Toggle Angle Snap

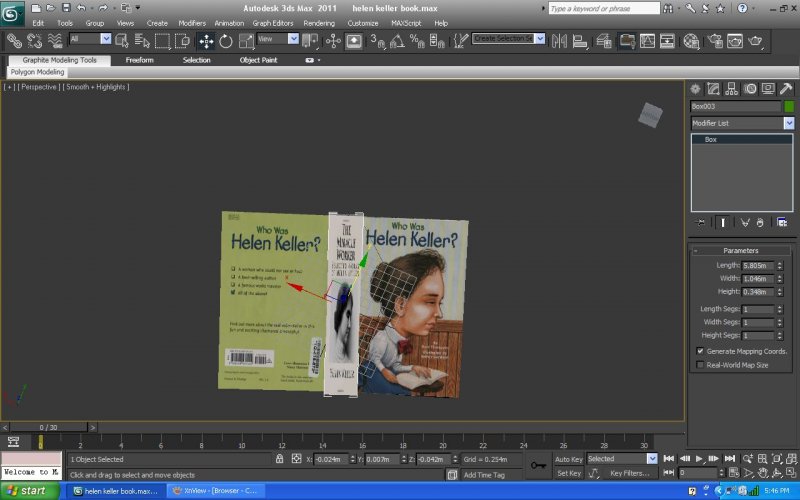pos(397,41)
